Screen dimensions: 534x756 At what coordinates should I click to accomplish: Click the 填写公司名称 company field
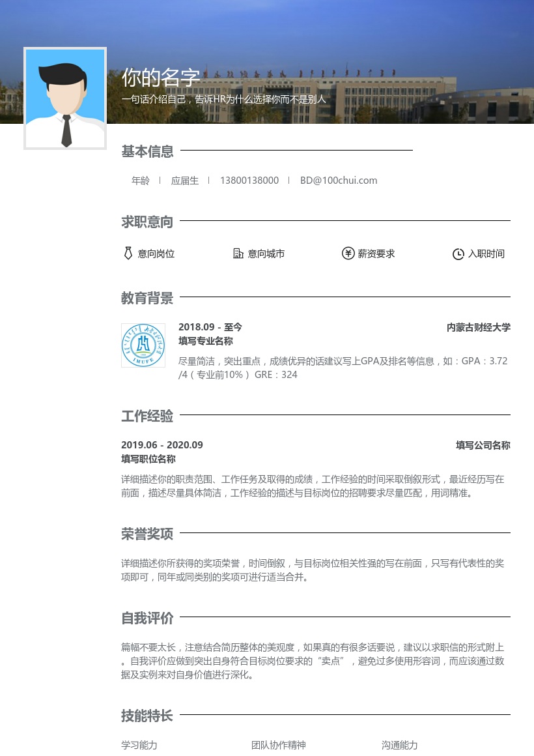pos(483,445)
